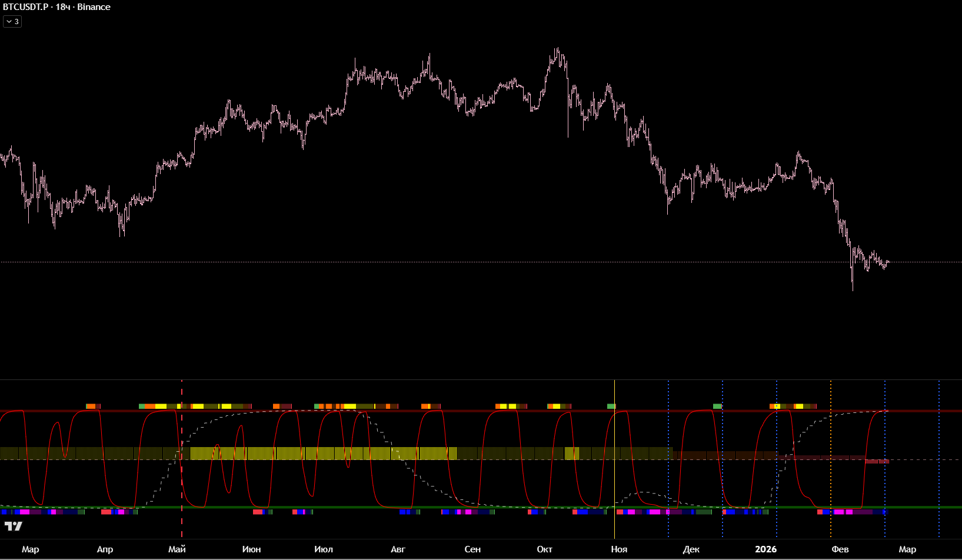
Task: Open symbol search via BTCUSDT.P title
Action: click(x=26, y=7)
